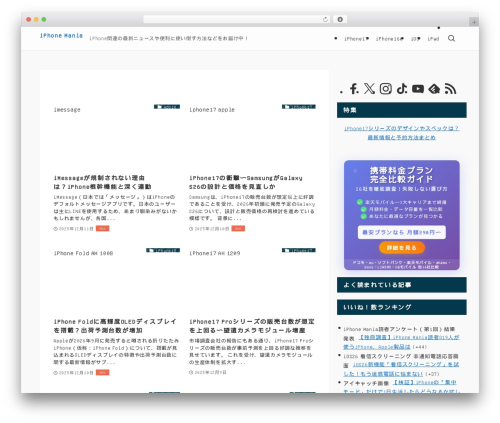Screen dimensions: 500x423
Task: Open the site search magnifier icon
Action: [451, 38]
